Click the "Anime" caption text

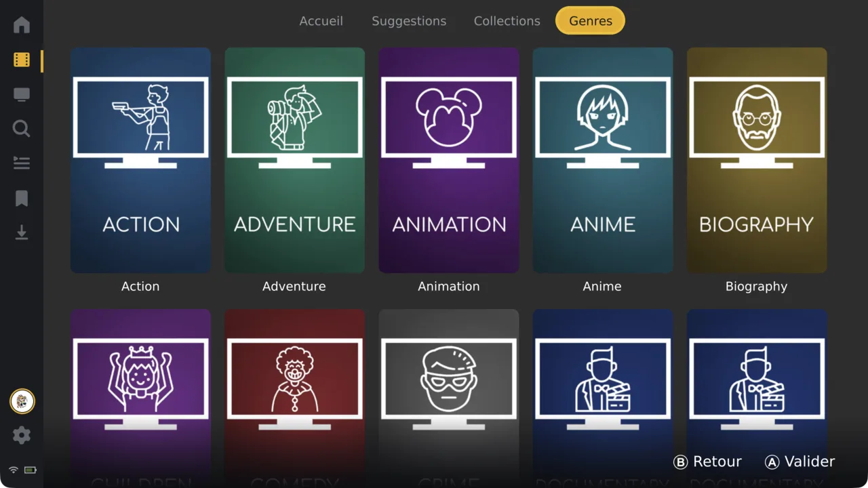602,286
